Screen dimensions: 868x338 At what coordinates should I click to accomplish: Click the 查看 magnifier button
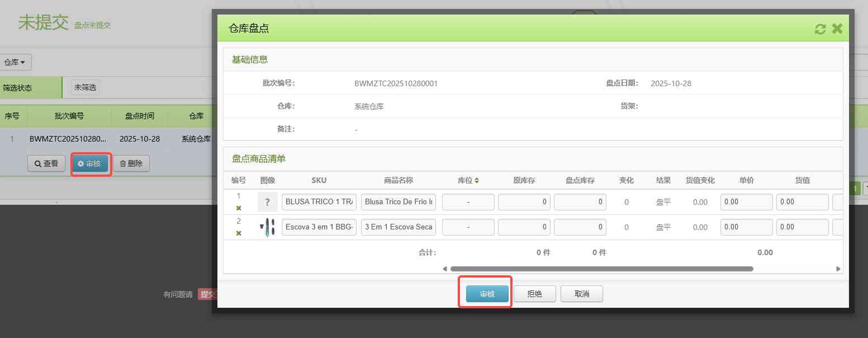point(46,164)
